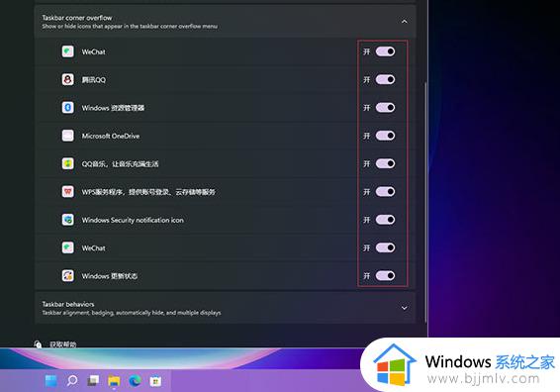Click the WeChat icon in the row above 腾讯QQ
The width and height of the screenshot is (560, 392).
(x=68, y=51)
